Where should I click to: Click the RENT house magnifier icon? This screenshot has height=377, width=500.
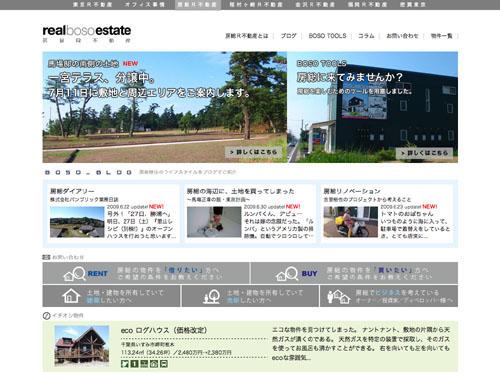[x=74, y=274]
